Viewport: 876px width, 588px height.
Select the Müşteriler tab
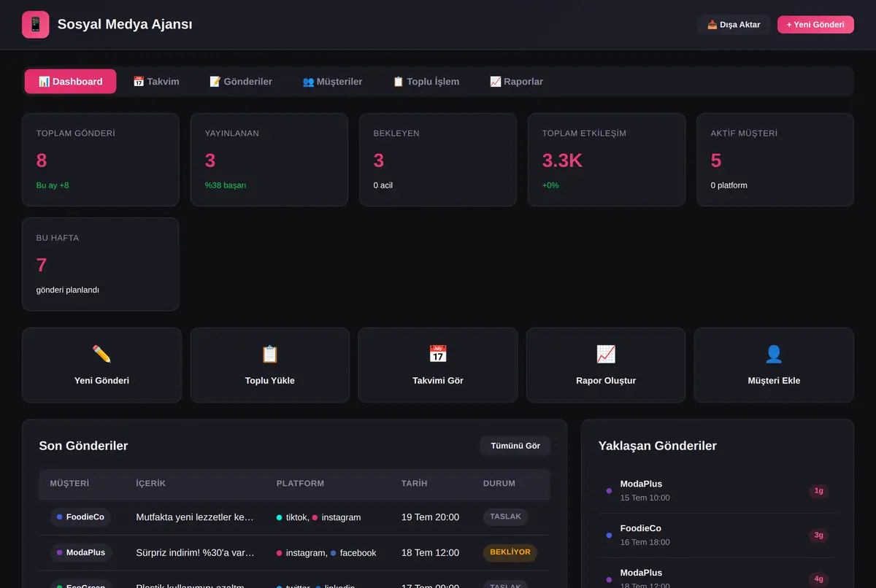point(332,82)
